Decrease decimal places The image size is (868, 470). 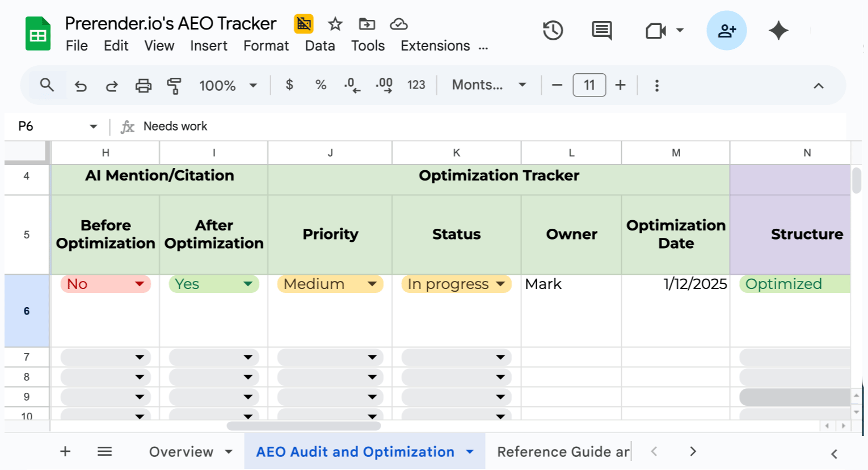(352, 85)
